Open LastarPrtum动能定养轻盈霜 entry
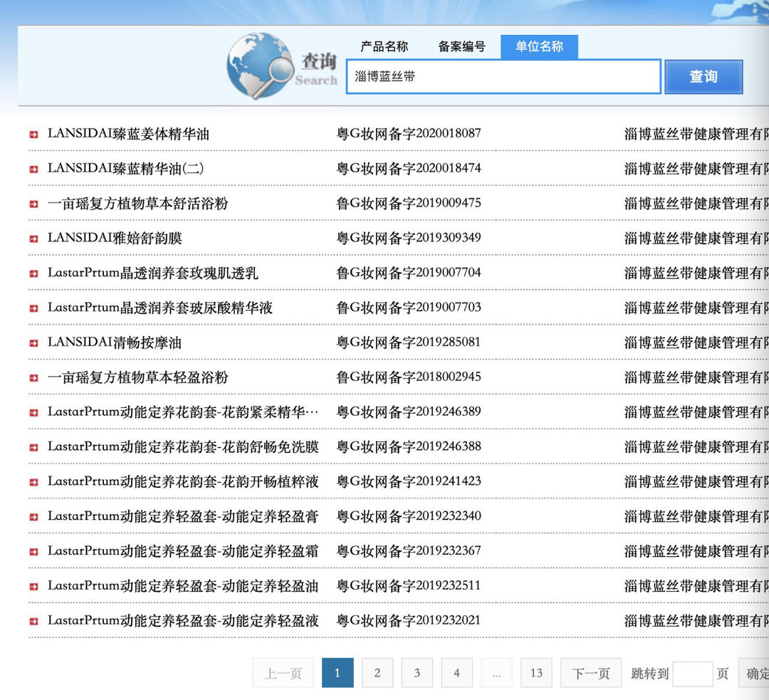The height and width of the screenshot is (700, 769). (x=183, y=552)
